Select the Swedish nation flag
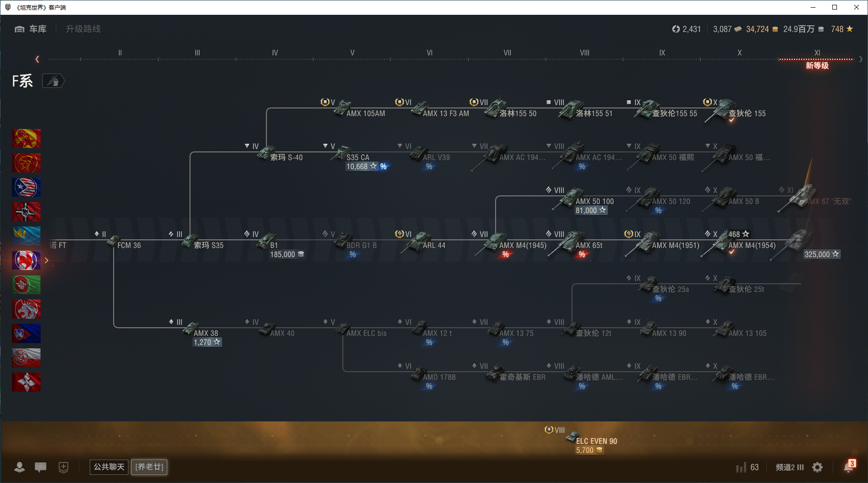 26,236
